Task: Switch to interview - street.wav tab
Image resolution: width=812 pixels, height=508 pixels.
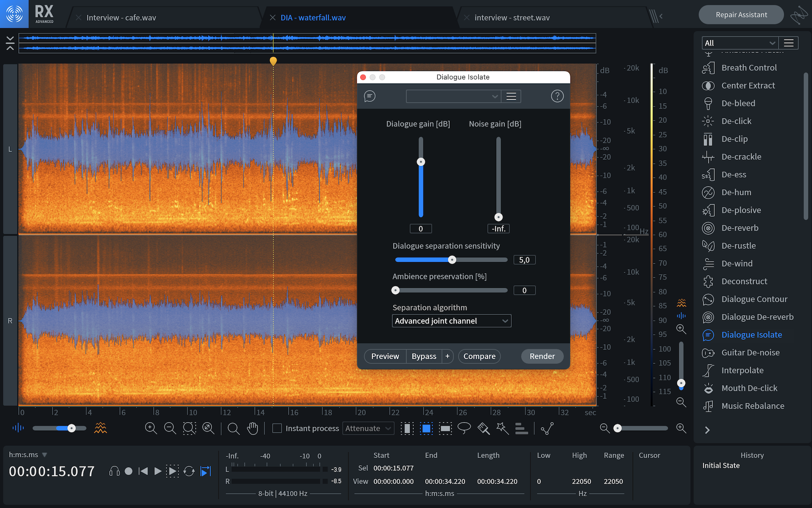Action: pos(512,18)
